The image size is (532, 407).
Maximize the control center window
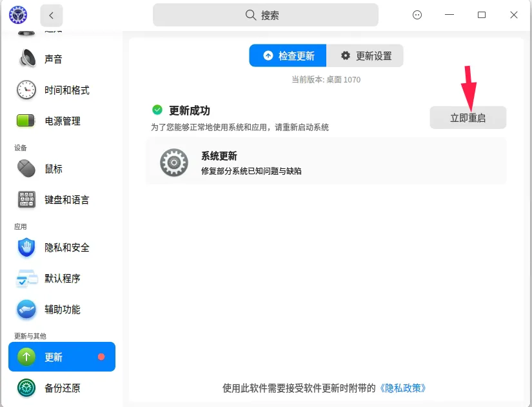[482, 15]
